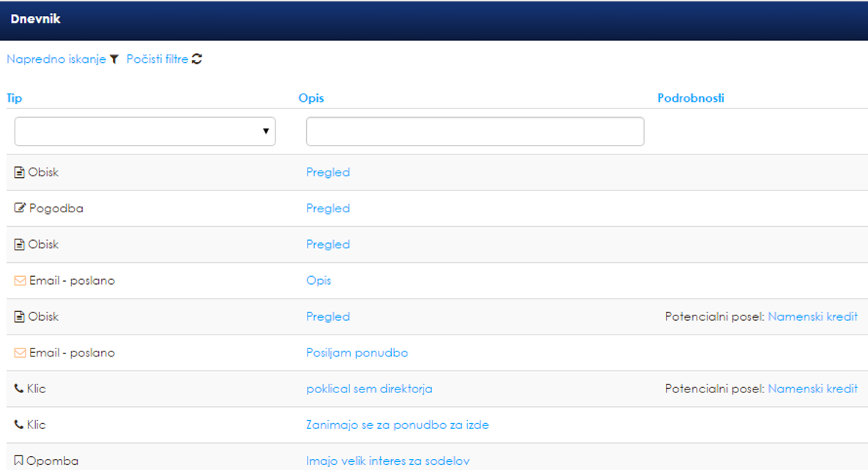Click the envelope icon in the Posiljam ponudbo row
This screenshot has width=868, height=470.
(x=20, y=353)
